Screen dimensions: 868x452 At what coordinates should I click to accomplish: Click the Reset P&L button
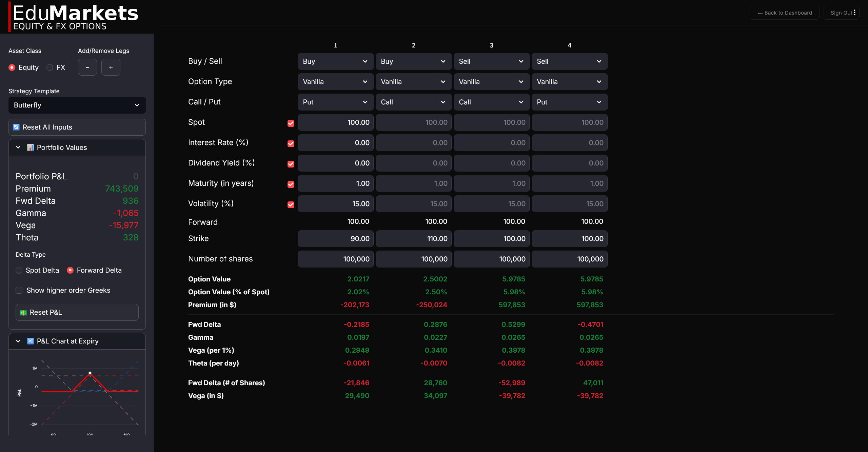click(x=77, y=312)
